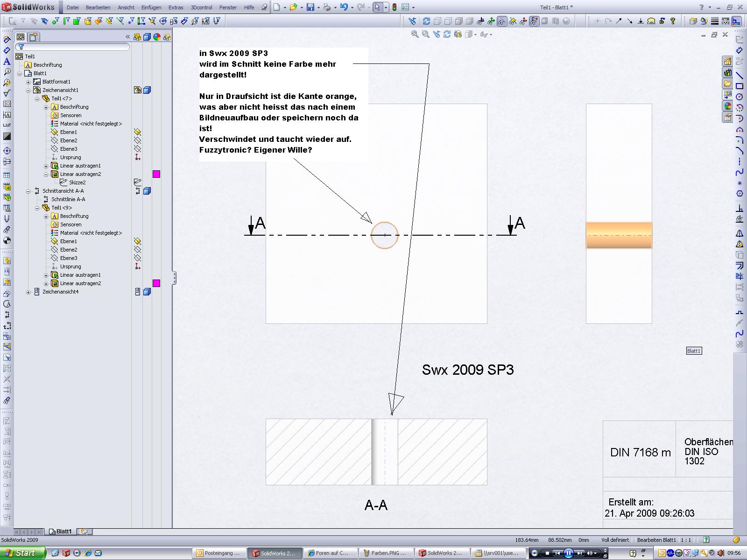The width and height of the screenshot is (747, 560).
Task: Switch to Farben.PNG taskbar window
Action: (x=387, y=553)
